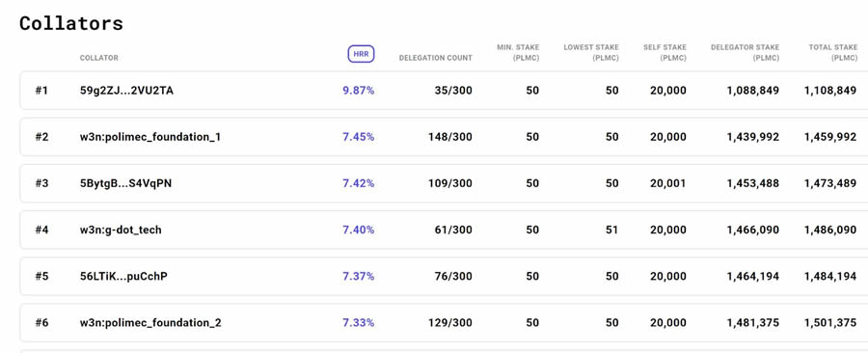This screenshot has width=868, height=353.
Task: Sort by Lowest Stake column header
Action: [591, 52]
